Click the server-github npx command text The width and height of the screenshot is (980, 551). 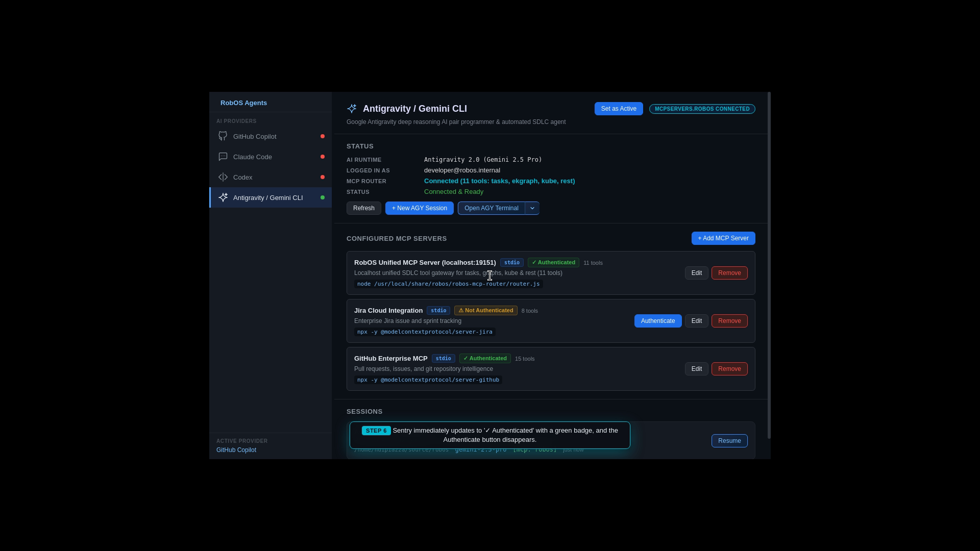coord(428,380)
